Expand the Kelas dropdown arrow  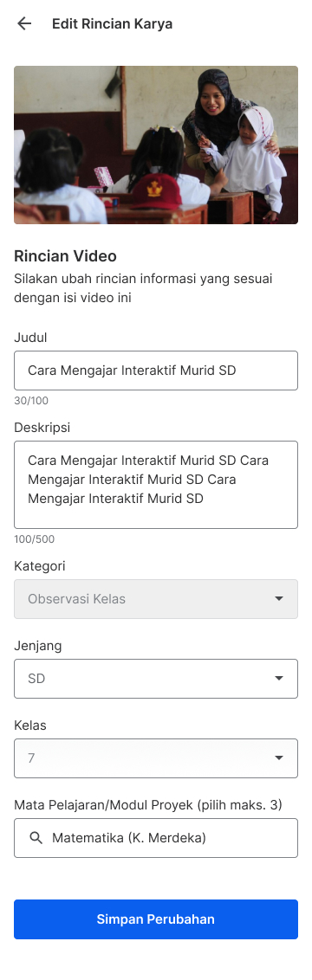(x=279, y=758)
